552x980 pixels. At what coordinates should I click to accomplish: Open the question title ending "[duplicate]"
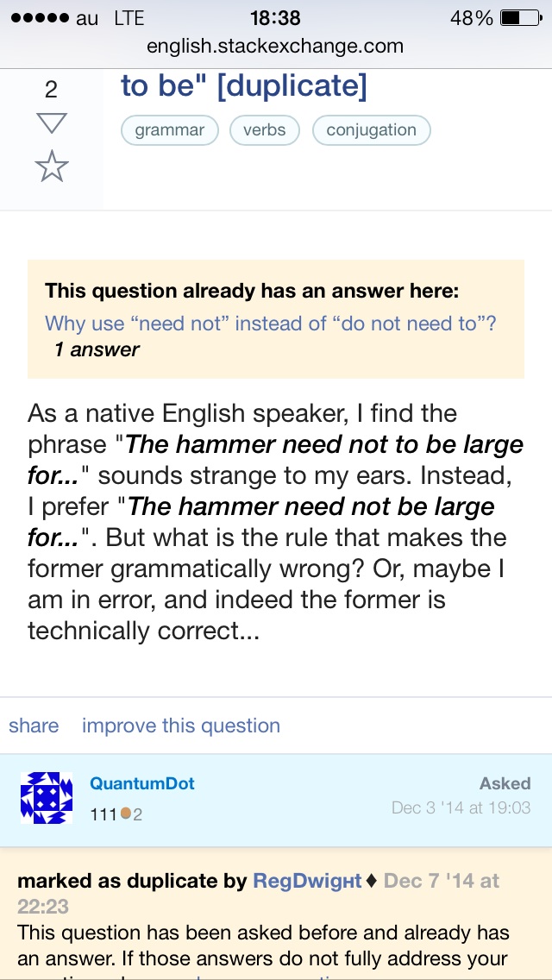coord(244,86)
